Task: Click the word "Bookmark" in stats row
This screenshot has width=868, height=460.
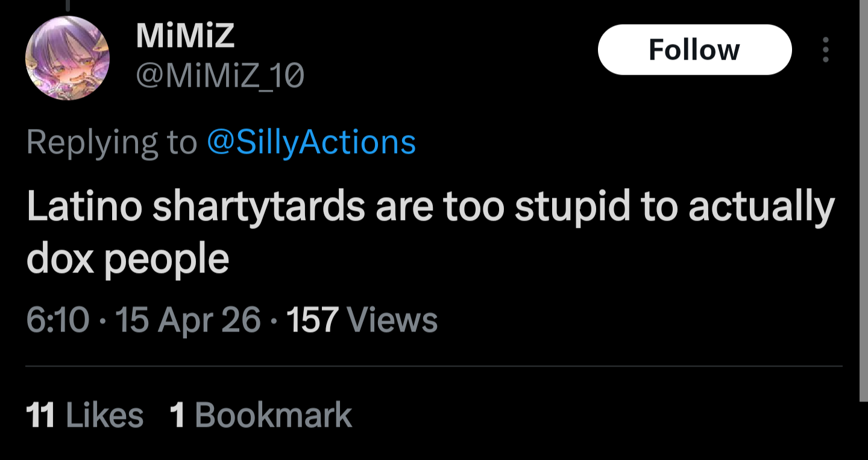Action: [x=274, y=415]
